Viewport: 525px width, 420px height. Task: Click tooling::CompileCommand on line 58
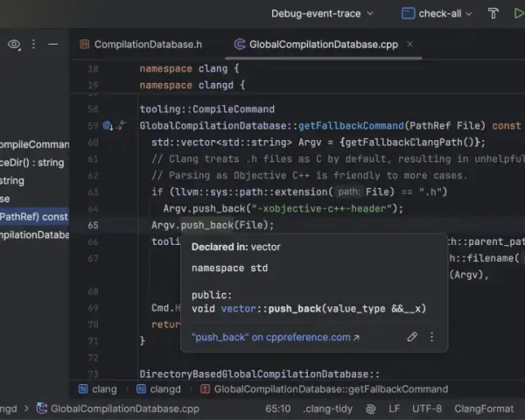pyautogui.click(x=206, y=109)
